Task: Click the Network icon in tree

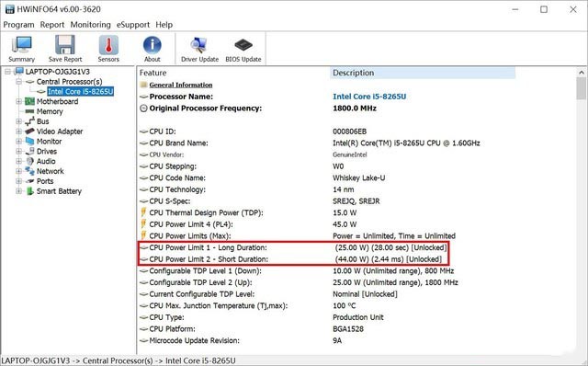Action: coord(29,171)
